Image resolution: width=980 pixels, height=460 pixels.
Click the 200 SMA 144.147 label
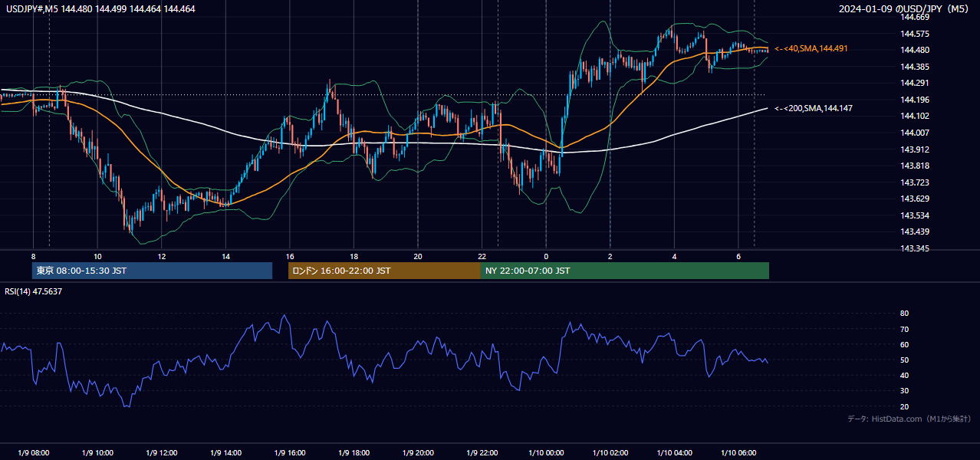point(814,108)
